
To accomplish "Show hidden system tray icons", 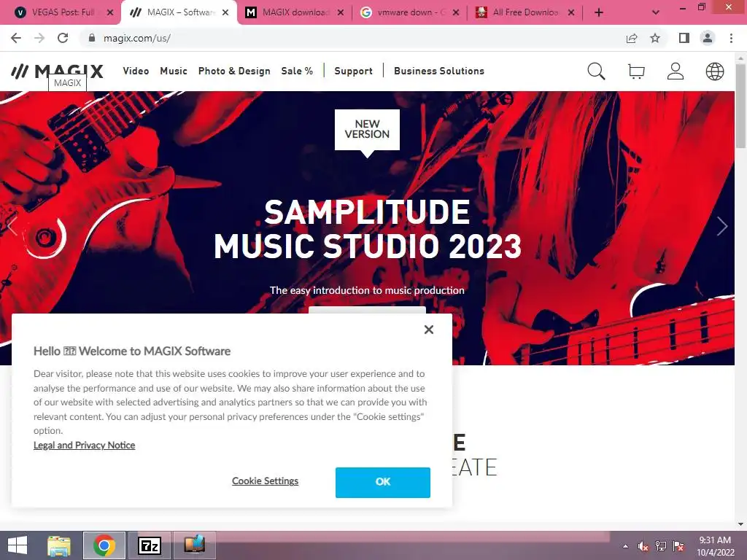I will point(625,546).
